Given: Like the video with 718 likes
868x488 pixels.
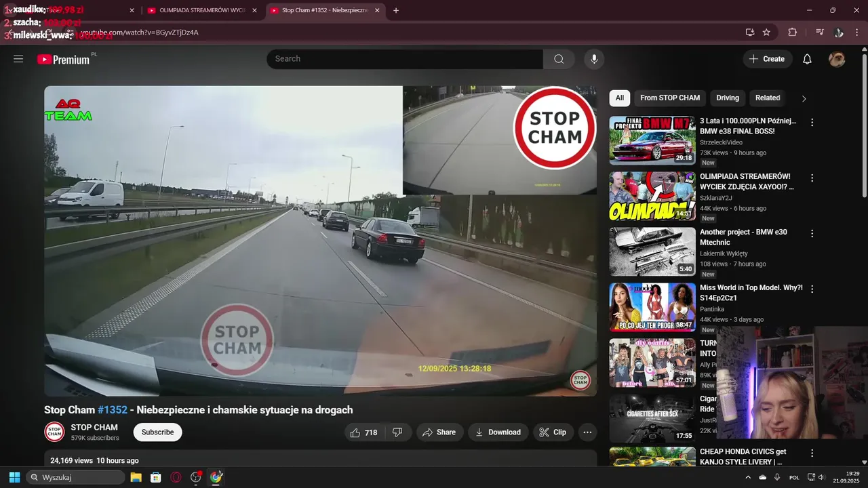Looking at the screenshot, I should point(363,432).
